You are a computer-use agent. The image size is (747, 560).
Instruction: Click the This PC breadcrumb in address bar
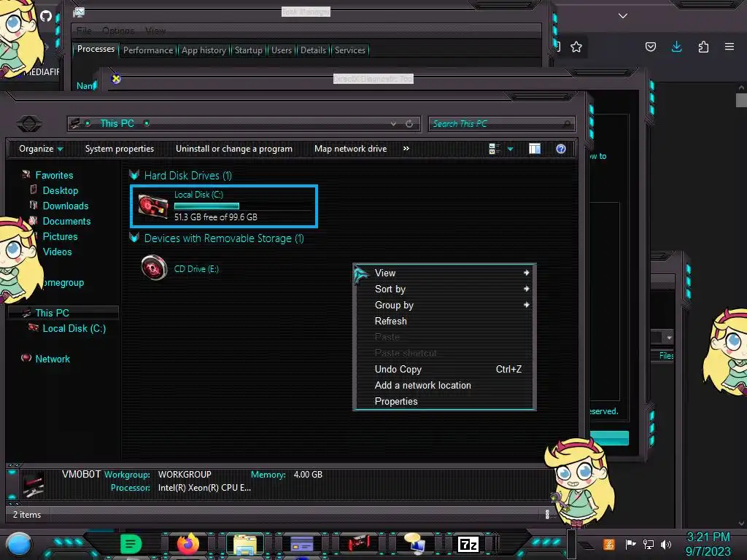[x=117, y=124]
